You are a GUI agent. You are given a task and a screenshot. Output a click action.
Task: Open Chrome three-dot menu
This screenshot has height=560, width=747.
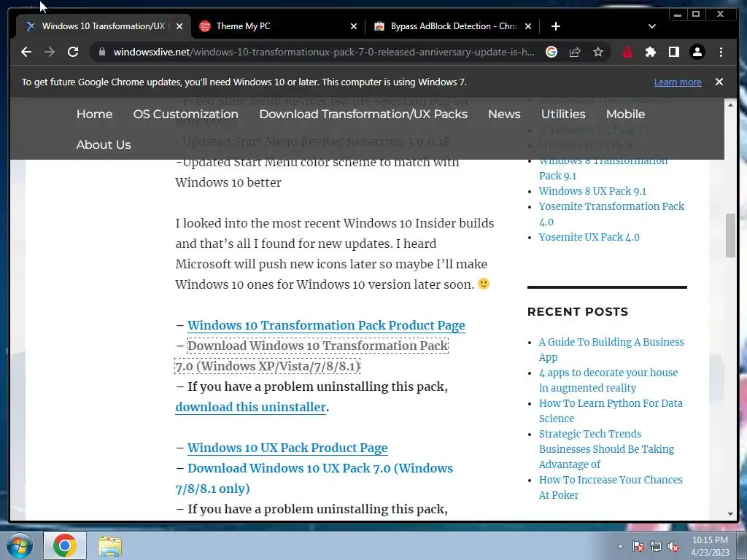(x=721, y=52)
